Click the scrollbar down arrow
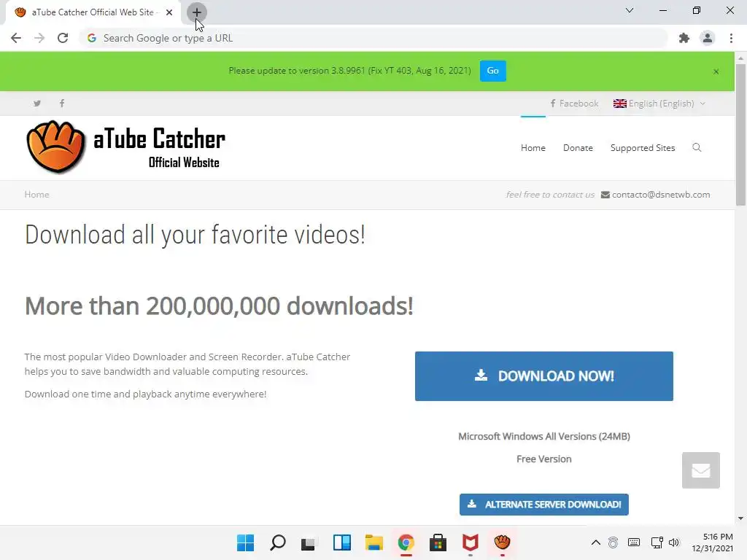 pos(740,518)
